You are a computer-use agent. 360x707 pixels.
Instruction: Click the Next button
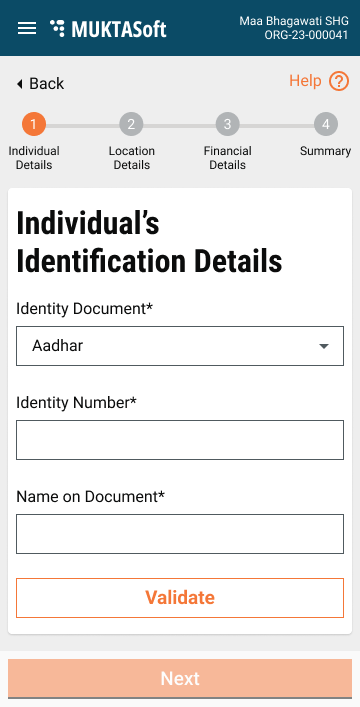180,679
